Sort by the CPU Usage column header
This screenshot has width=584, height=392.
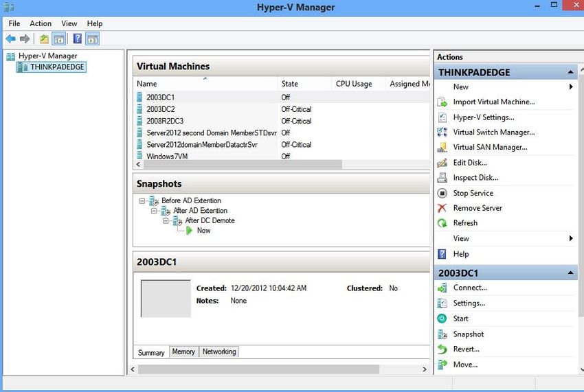[358, 84]
